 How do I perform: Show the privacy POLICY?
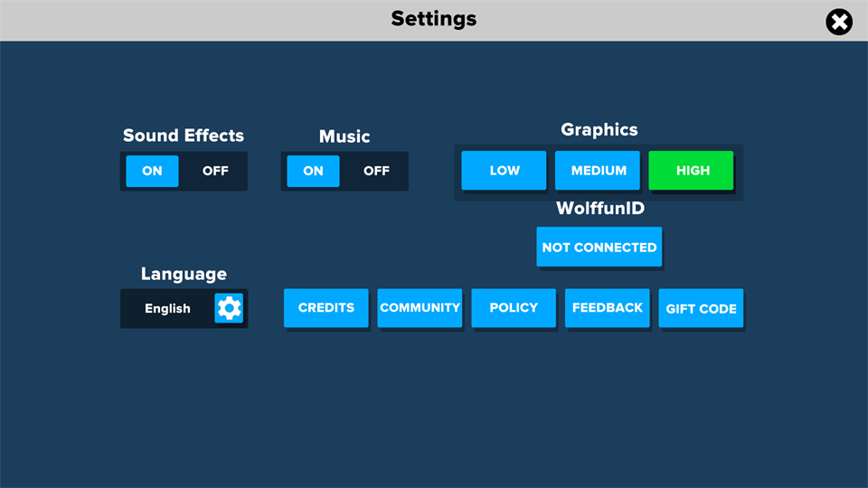click(x=514, y=308)
